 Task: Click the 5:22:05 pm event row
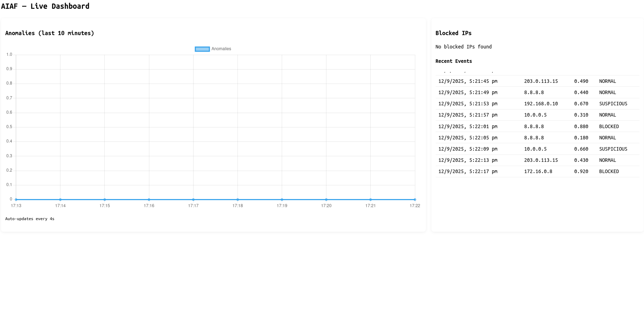click(537, 138)
